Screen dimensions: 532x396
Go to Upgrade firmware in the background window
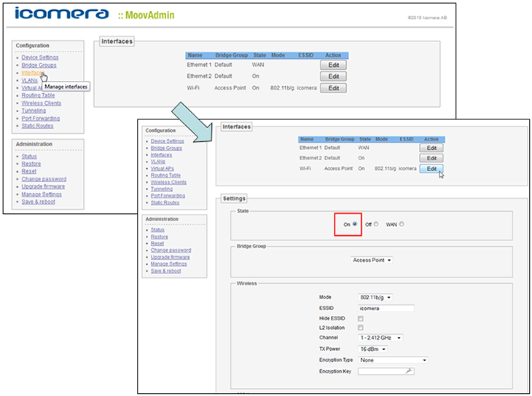43,186
